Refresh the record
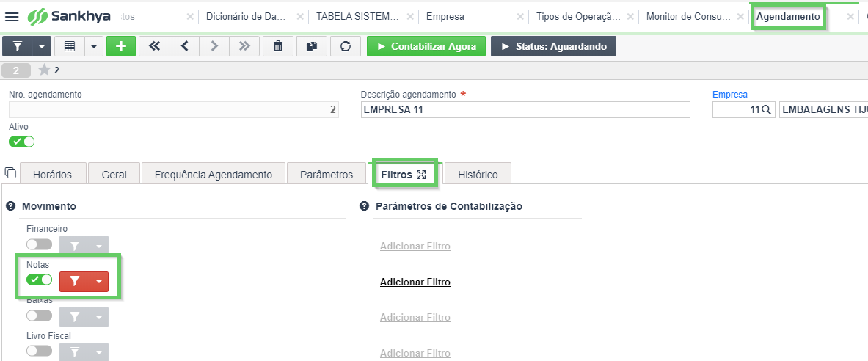Viewport: 868px width, 361px height. click(346, 46)
